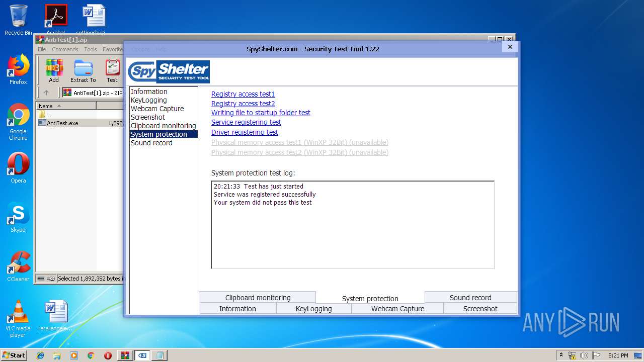Run the Service registering test

click(x=246, y=122)
